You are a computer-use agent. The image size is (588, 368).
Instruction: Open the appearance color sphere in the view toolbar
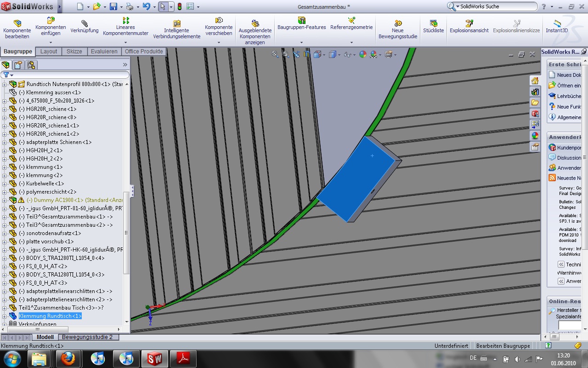(x=363, y=54)
